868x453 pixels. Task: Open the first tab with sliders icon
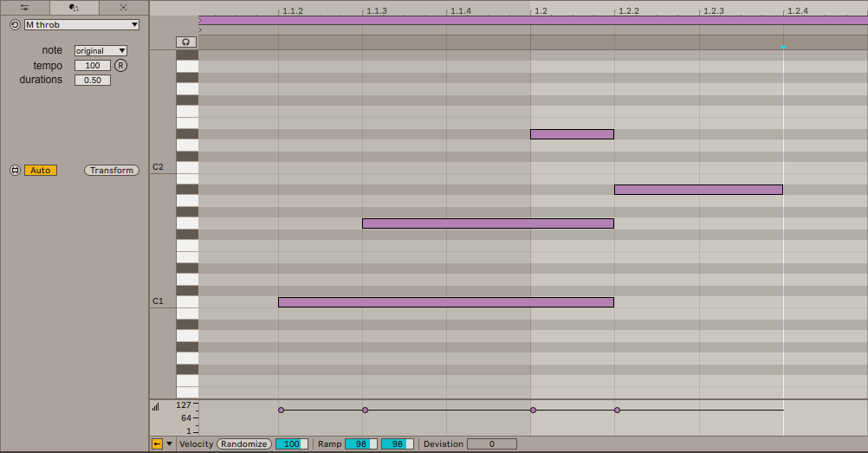[x=25, y=7]
